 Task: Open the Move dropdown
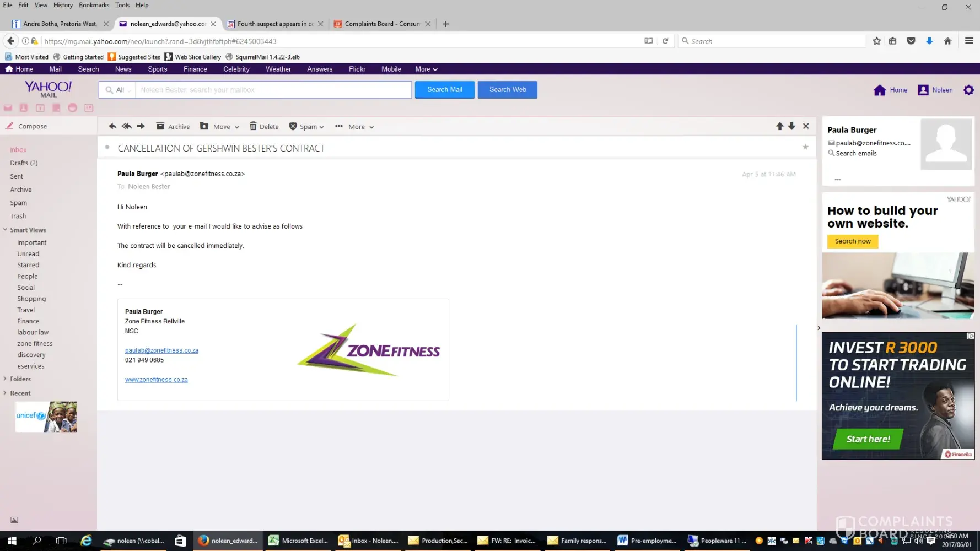[x=219, y=127]
